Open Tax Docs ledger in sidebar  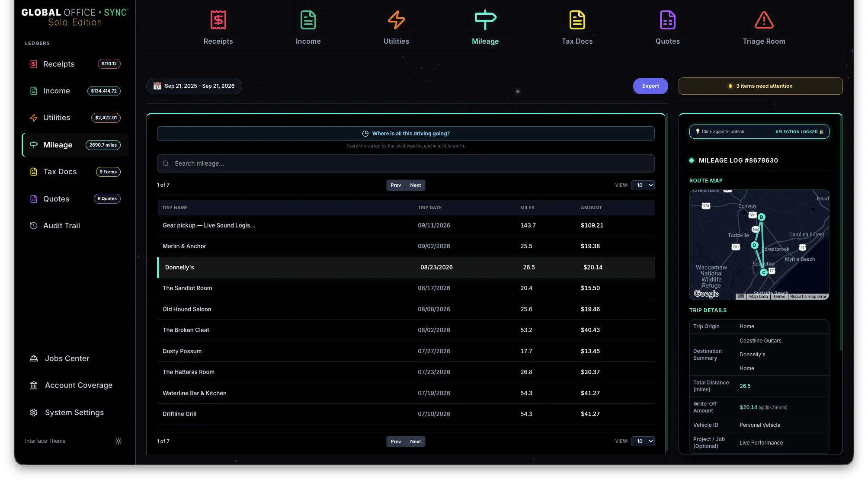coord(75,172)
